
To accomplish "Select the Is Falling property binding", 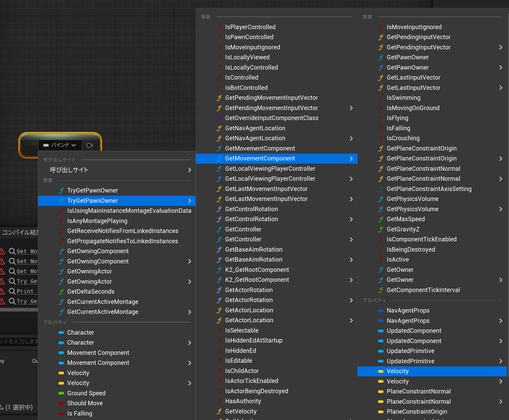I will (x=79, y=413).
